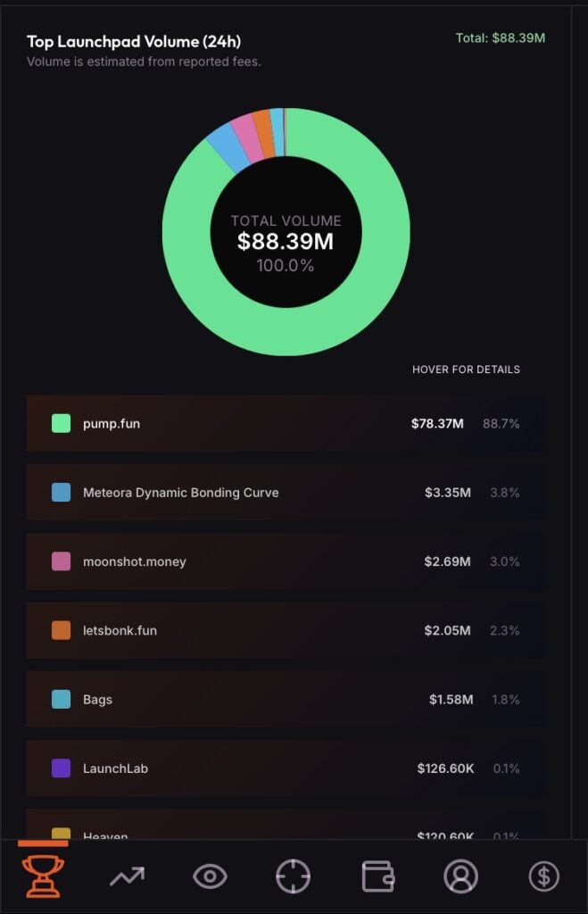Image resolution: width=588 pixels, height=914 pixels.
Task: Open the crosshair target icon
Action: 293,877
